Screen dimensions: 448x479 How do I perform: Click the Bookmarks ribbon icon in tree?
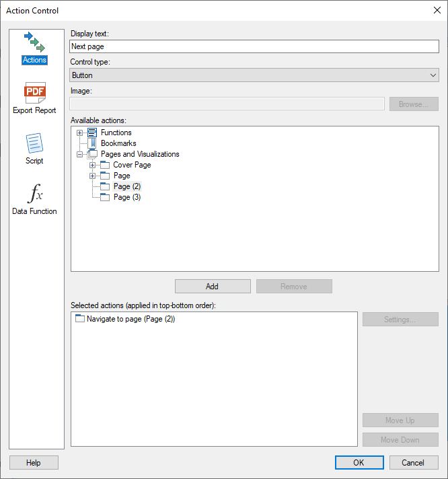(93, 143)
